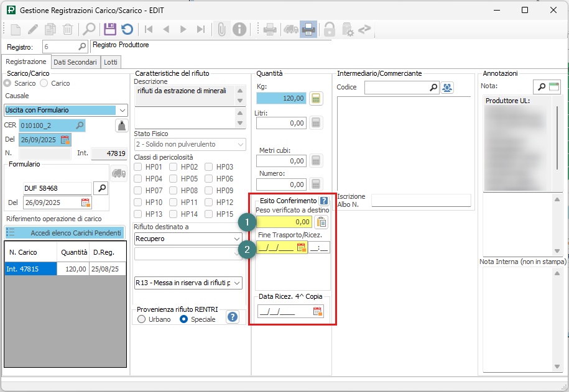Open calendar for Fine Trasporto date
The image size is (569, 392).
[x=301, y=247]
